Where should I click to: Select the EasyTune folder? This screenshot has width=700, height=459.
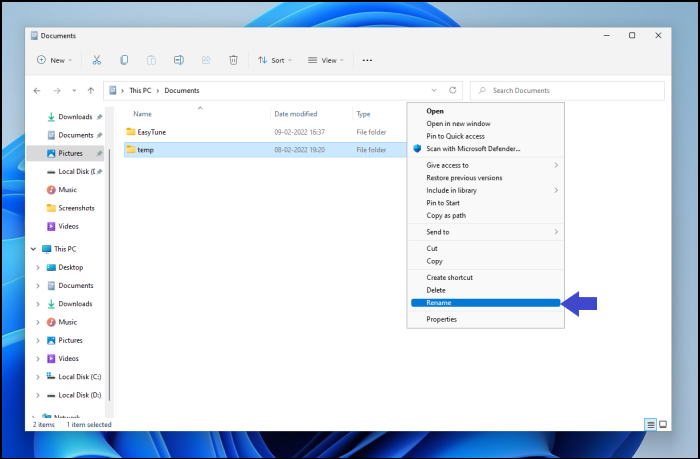coord(152,132)
